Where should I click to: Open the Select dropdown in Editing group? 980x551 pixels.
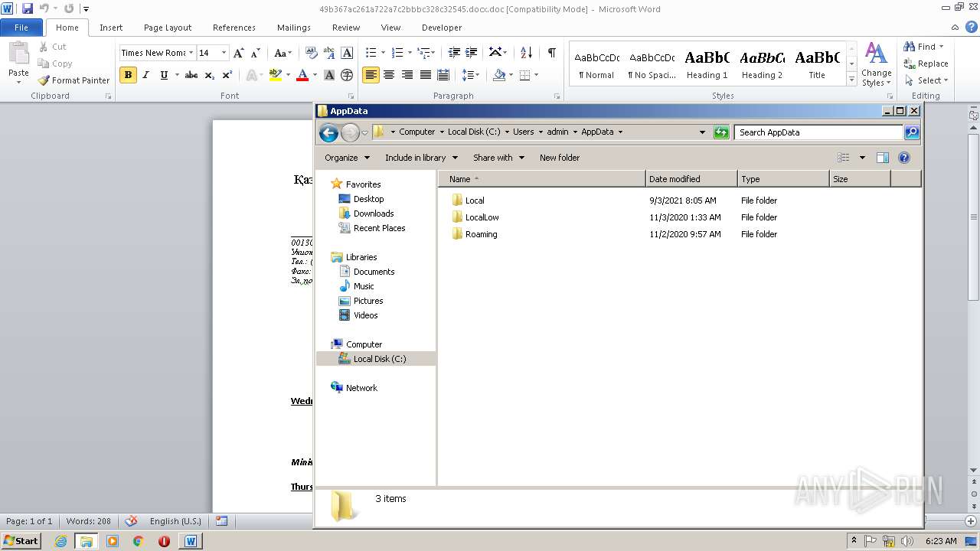[926, 80]
